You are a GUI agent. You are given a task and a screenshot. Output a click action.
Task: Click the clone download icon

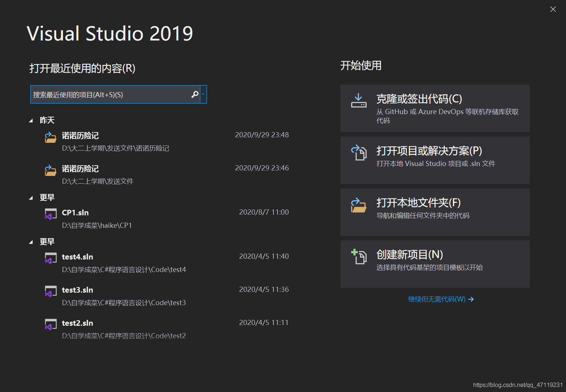pyautogui.click(x=359, y=100)
